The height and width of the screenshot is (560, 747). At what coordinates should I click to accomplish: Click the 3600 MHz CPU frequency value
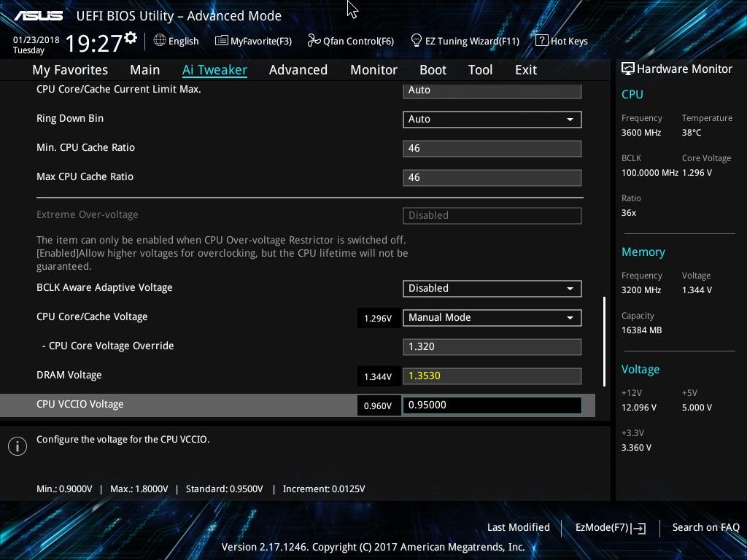coord(641,133)
